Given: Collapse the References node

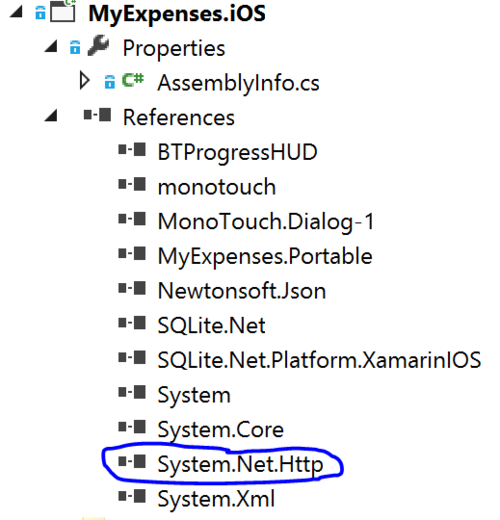Looking at the screenshot, I should point(51,116).
